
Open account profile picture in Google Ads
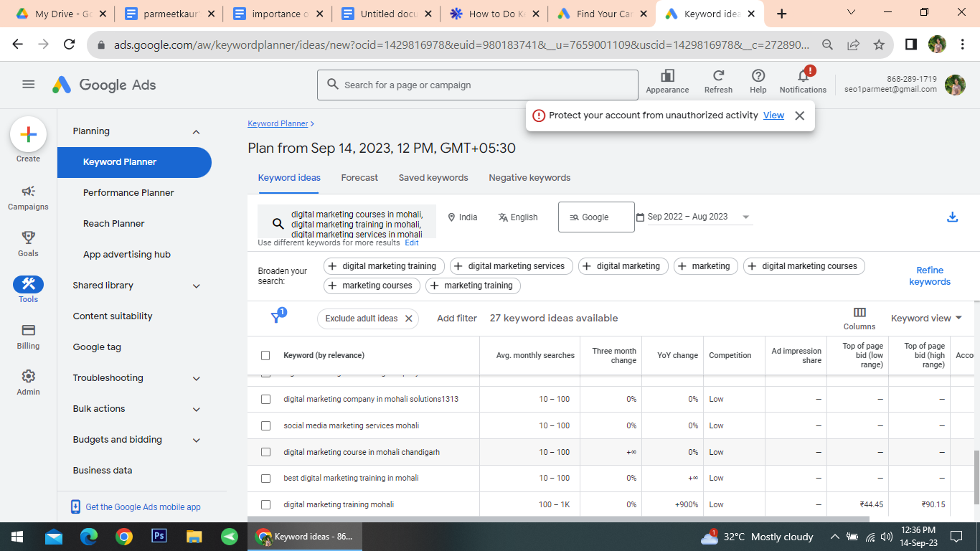click(955, 85)
